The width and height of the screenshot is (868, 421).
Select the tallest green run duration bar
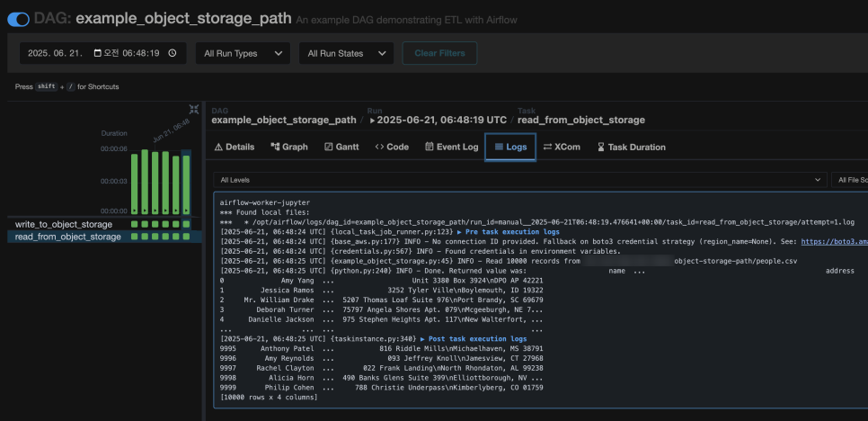(x=145, y=182)
